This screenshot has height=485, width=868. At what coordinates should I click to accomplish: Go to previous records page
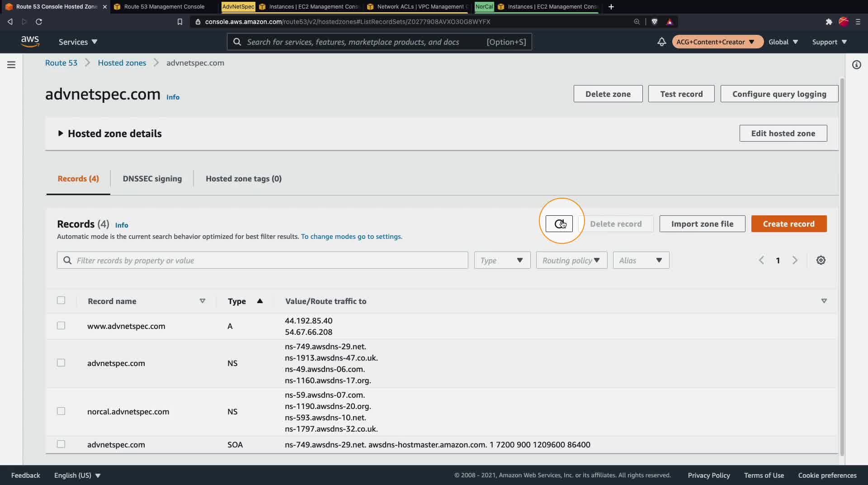pos(761,260)
